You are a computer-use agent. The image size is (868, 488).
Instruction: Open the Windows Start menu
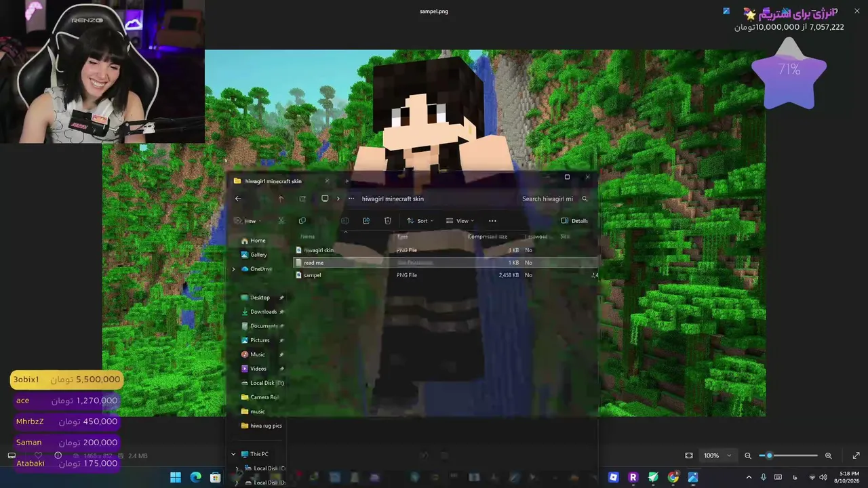pyautogui.click(x=176, y=477)
